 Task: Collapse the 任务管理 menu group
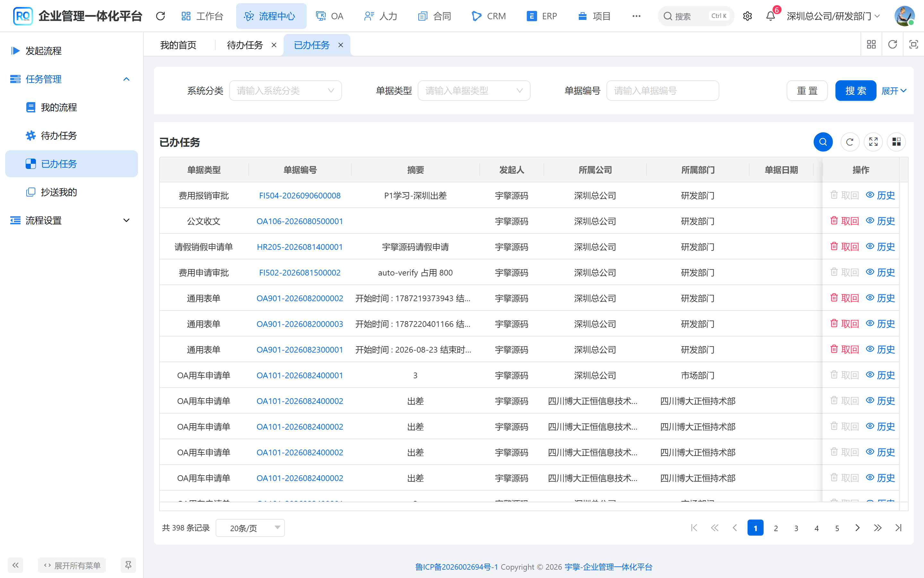click(72, 79)
